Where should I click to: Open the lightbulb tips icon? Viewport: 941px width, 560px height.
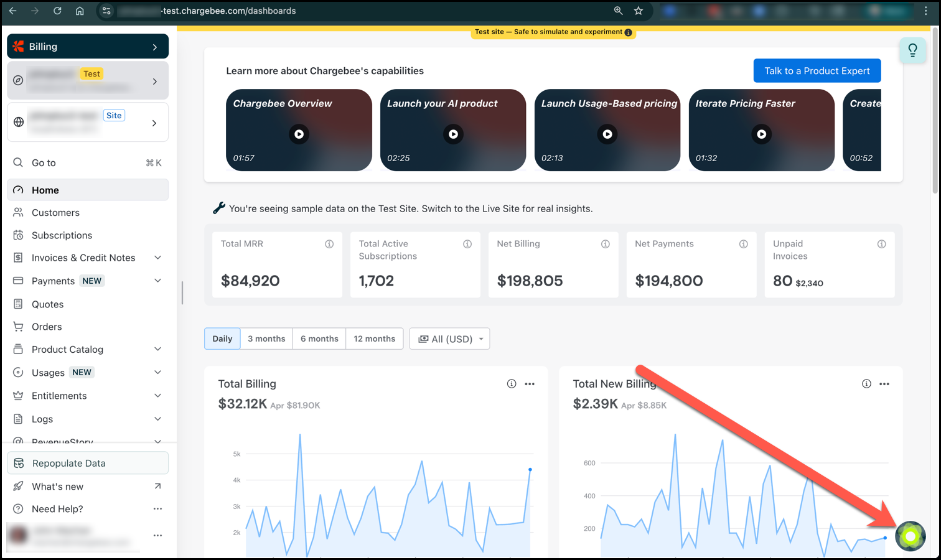(912, 50)
